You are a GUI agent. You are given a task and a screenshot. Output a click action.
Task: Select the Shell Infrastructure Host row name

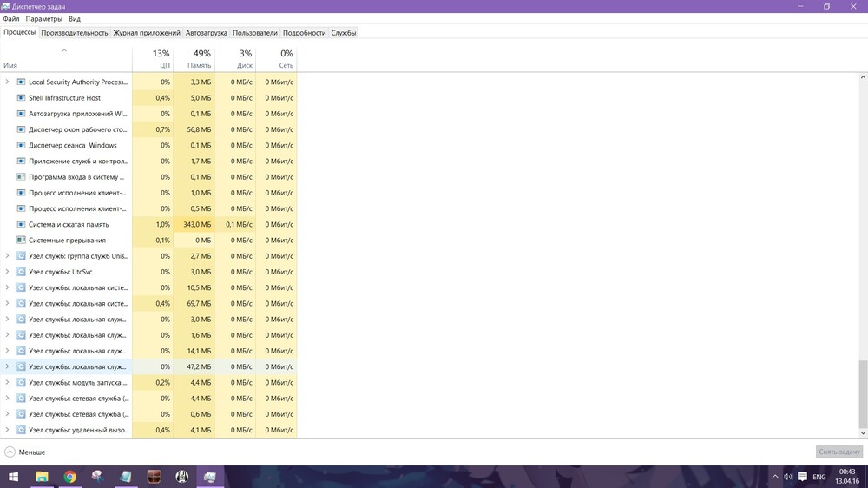tap(65, 98)
